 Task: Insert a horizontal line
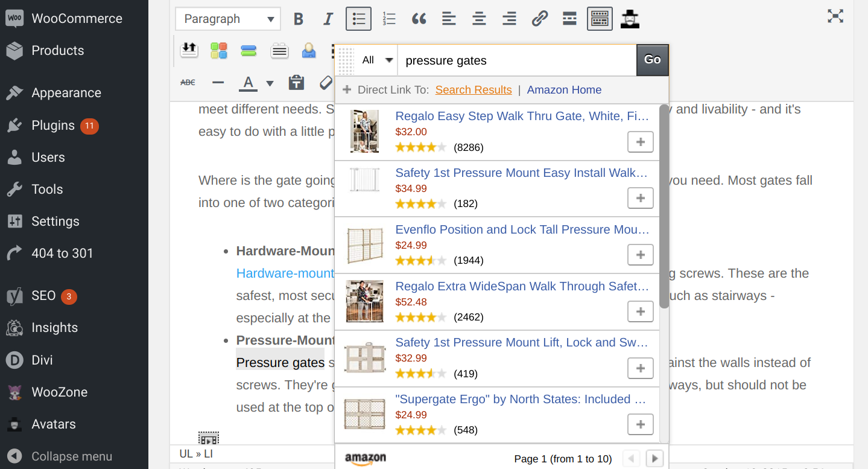[x=218, y=82]
